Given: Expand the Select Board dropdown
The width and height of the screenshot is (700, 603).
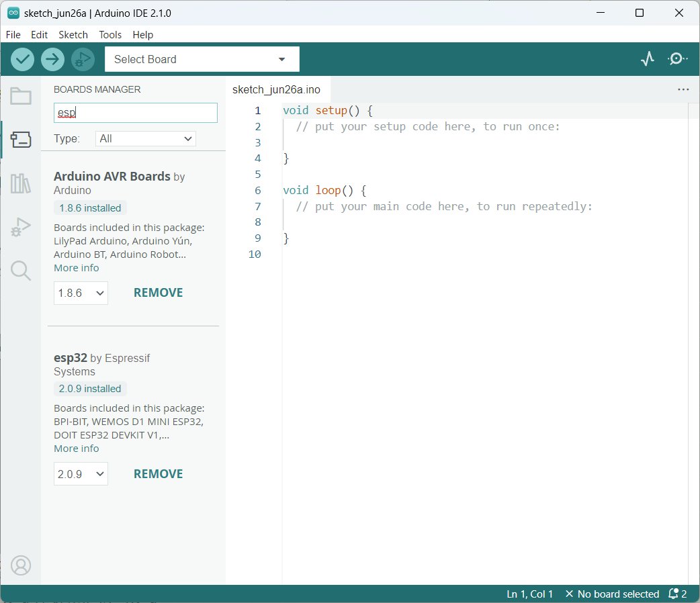Looking at the screenshot, I should [202, 59].
